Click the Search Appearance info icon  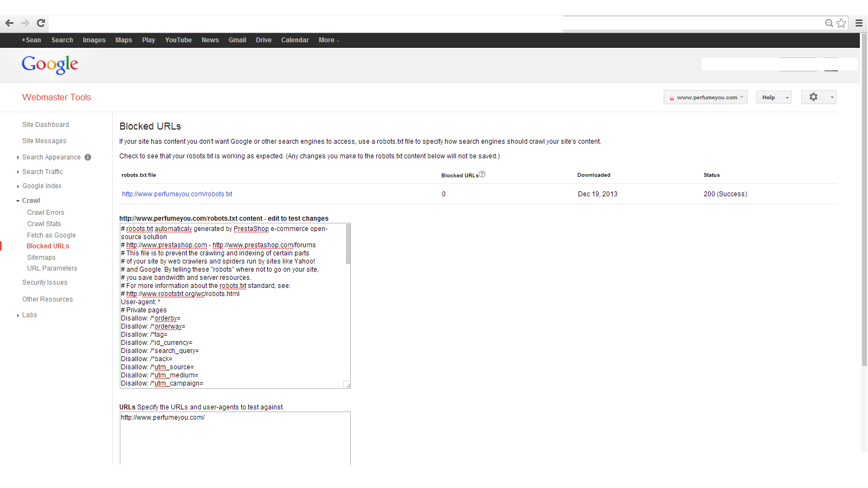pos(88,157)
